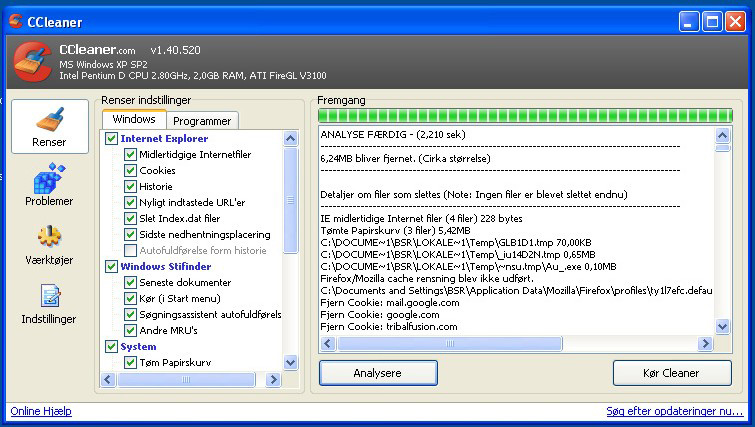Click the CCleaner title bar icon
Image resolution: width=755 pixels, height=427 pixels.
(x=16, y=20)
